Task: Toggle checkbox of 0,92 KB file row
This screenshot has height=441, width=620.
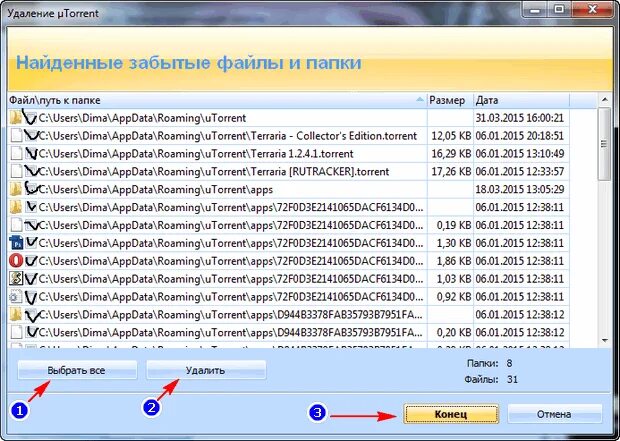Action: click(31, 297)
